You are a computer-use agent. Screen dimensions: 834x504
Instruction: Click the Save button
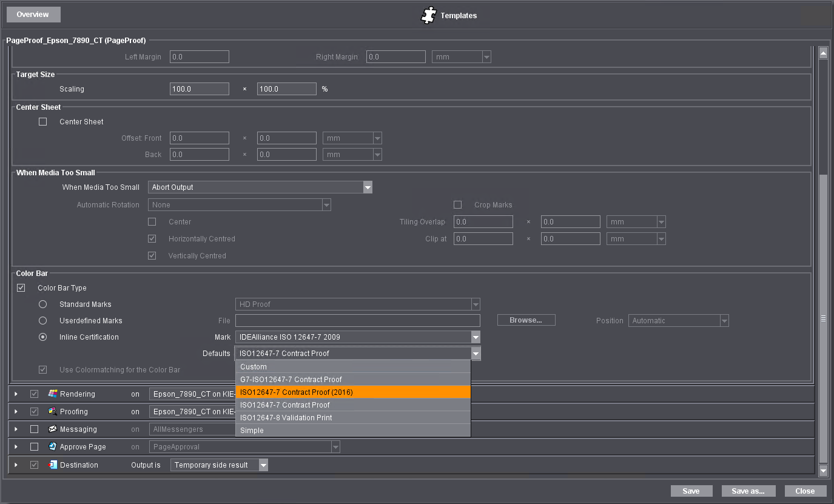coord(691,491)
